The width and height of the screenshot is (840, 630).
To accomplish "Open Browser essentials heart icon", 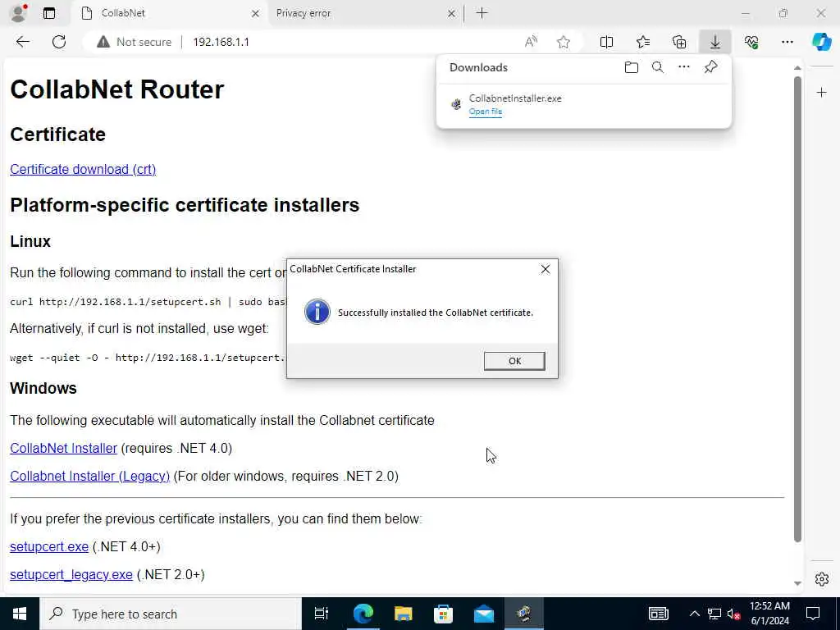I will coord(751,42).
